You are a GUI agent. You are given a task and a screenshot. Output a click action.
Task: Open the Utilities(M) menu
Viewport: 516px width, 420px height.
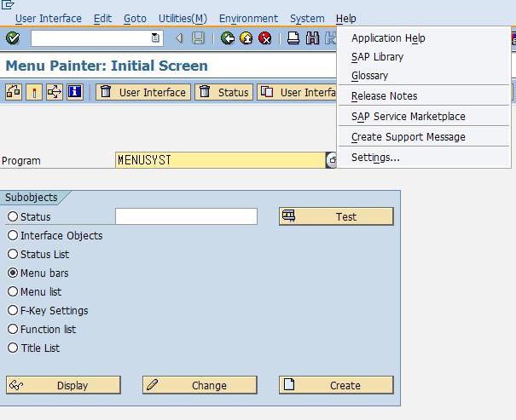183,19
